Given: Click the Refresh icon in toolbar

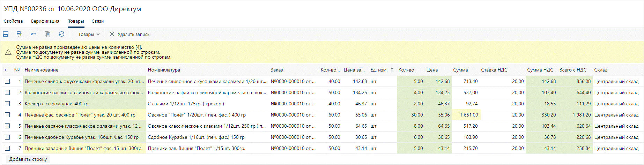Looking at the screenshot, I should point(61,34).
